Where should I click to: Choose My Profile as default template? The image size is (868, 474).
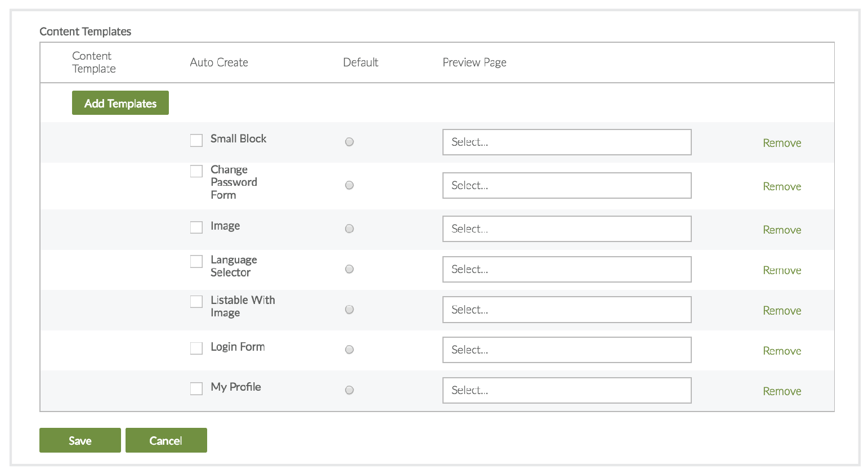[350, 390]
